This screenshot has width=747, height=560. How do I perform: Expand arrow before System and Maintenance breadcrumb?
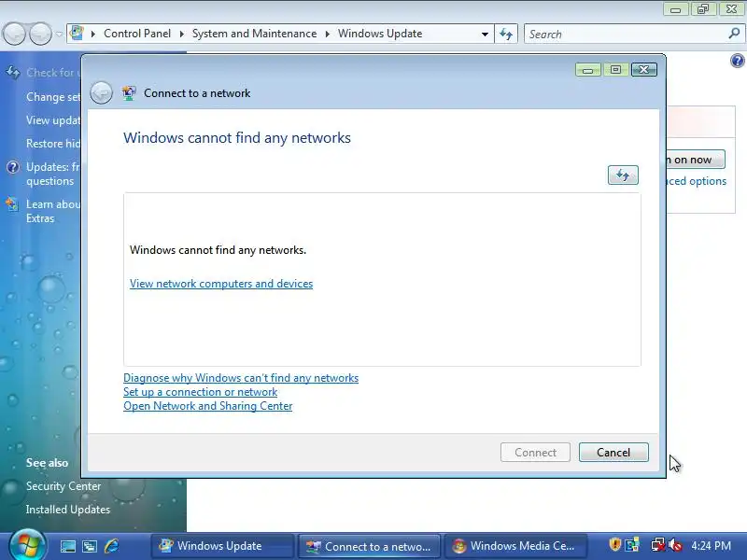[181, 34]
